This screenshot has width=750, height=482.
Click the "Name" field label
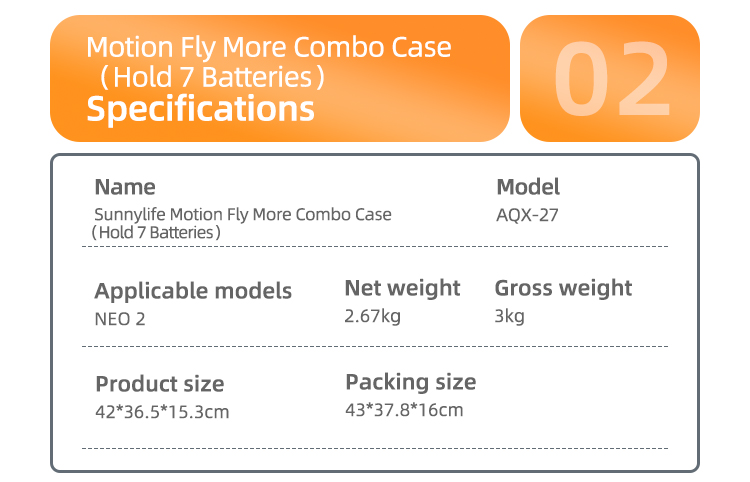[125, 187]
